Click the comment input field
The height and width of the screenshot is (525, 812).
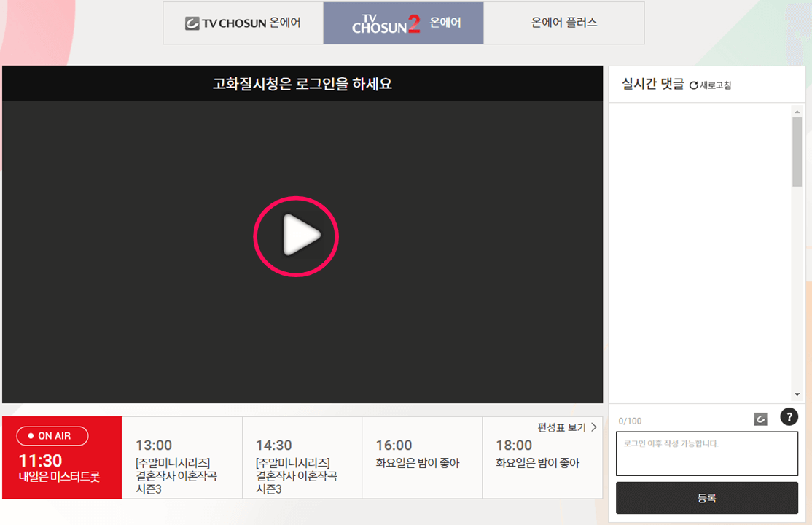coord(707,453)
